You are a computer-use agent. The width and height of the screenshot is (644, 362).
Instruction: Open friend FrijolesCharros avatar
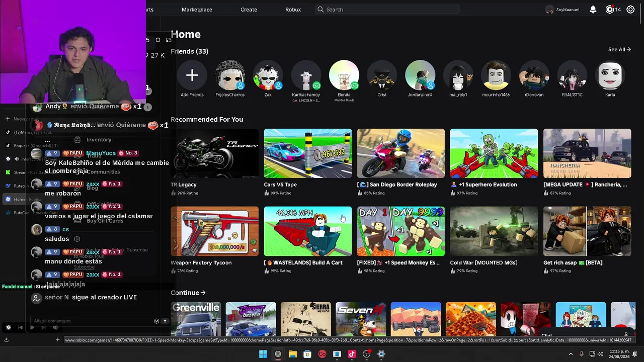[230, 75]
